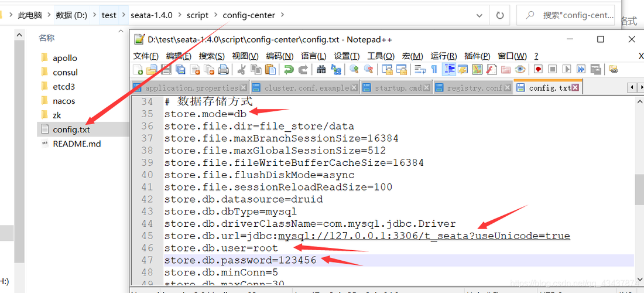Click the Folder as Workspace icon

pos(506,70)
